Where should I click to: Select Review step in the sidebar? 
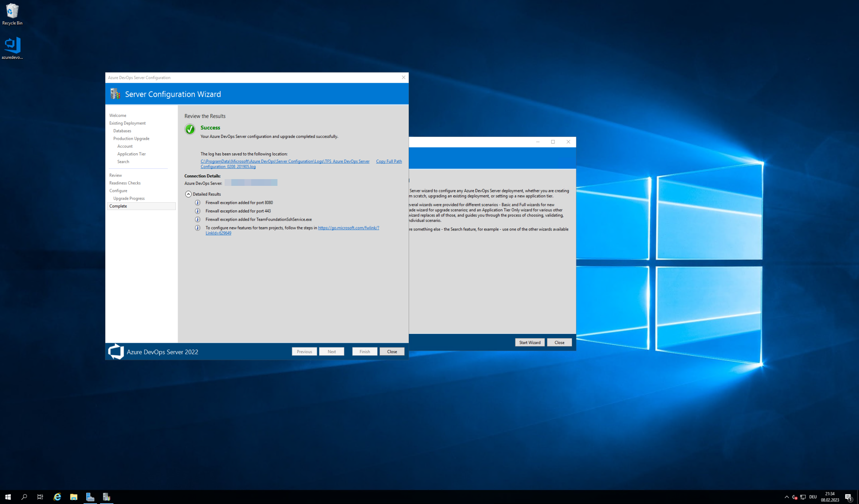tap(115, 175)
